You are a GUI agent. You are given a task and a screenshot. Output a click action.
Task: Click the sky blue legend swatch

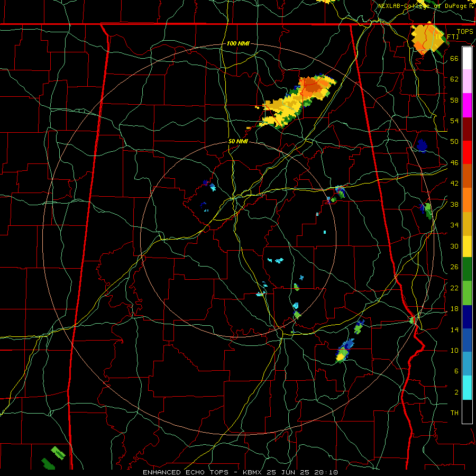[467, 364]
